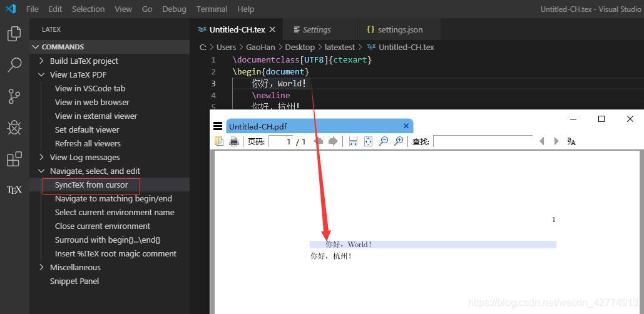Open the Help menu
Screen dimensions: 644x314
coord(245,9)
